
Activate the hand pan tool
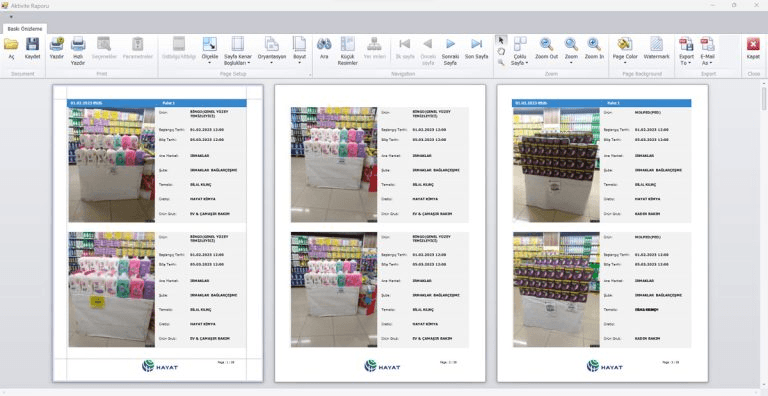click(501, 51)
